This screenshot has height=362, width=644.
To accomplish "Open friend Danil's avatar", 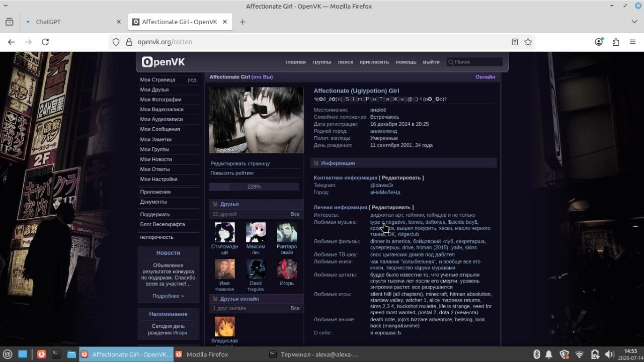I will (256, 269).
